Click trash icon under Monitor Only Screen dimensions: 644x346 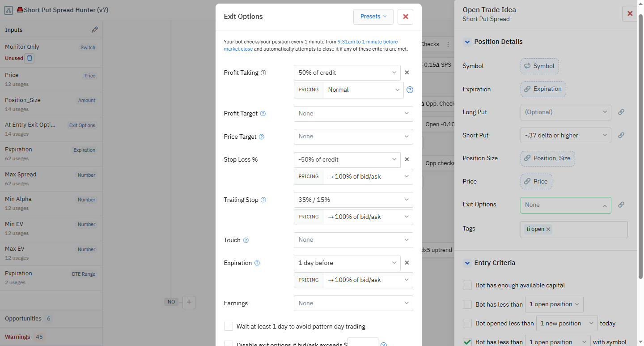pos(29,58)
